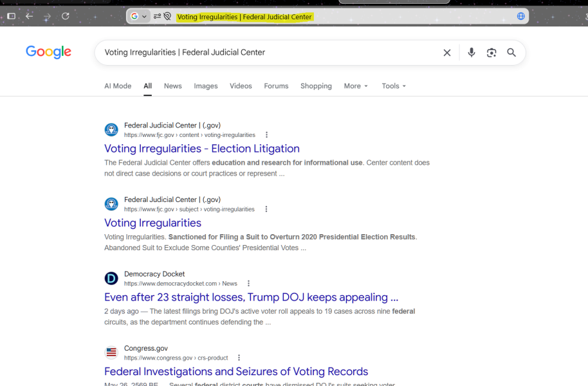Click the globe icon in address bar
The height and width of the screenshot is (386, 588).
[x=521, y=16]
